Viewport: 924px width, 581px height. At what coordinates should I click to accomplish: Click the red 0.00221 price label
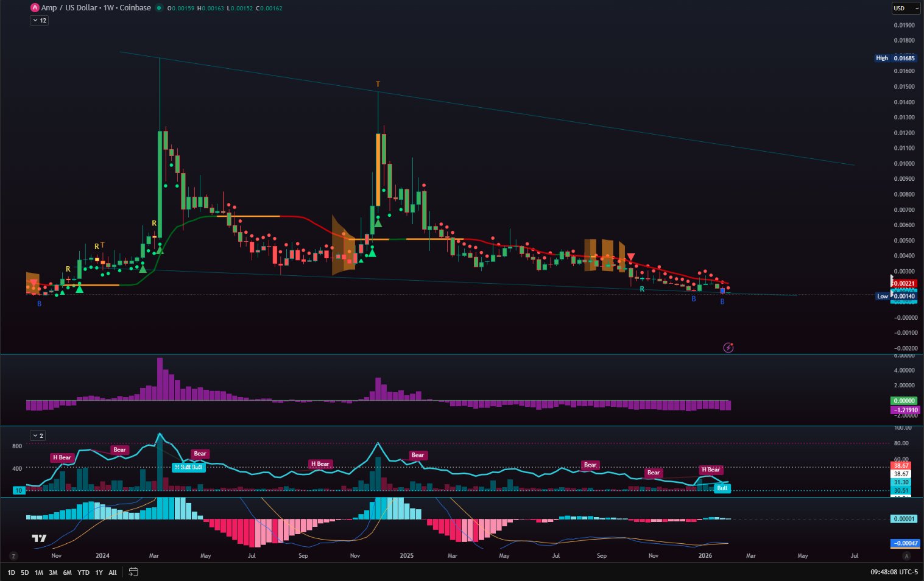(x=904, y=283)
